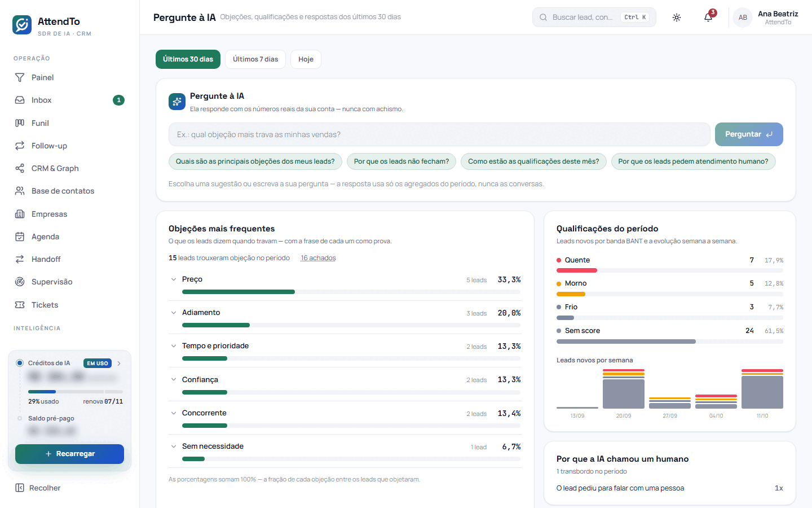Click the AttendTo logo icon
The image size is (812, 508).
coord(22,25)
